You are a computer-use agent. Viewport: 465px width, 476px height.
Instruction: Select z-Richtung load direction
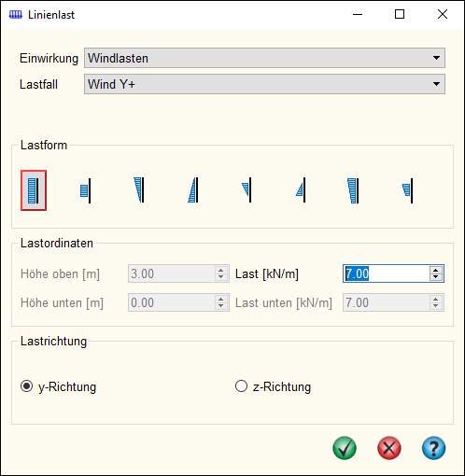pyautogui.click(x=273, y=386)
